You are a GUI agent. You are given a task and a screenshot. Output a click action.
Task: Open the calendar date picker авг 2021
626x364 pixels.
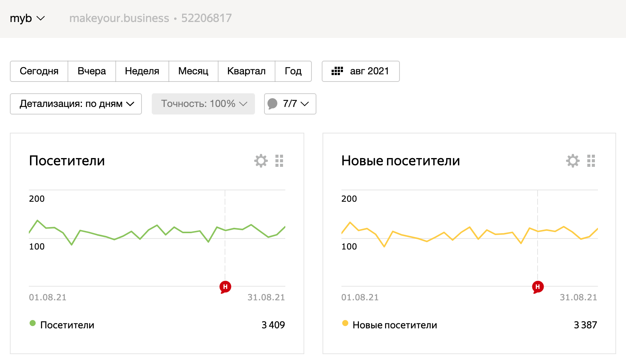click(x=360, y=71)
